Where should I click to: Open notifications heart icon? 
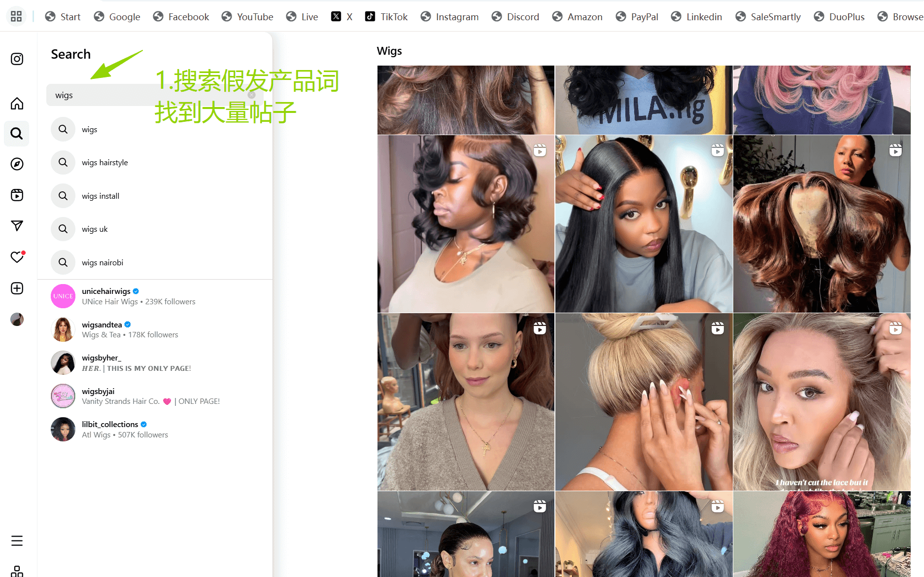click(x=17, y=257)
